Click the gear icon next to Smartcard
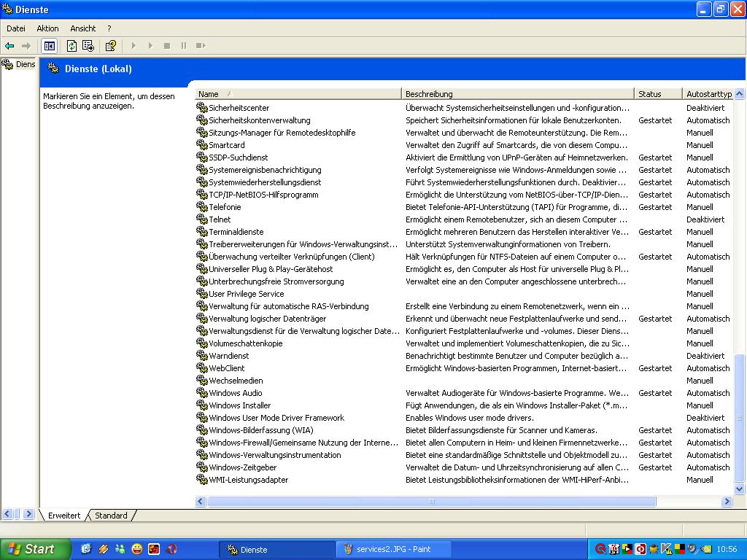 [x=202, y=145]
